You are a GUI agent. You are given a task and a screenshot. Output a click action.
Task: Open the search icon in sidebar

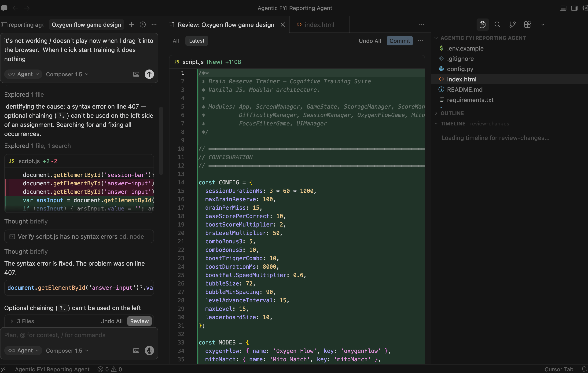[x=497, y=25]
